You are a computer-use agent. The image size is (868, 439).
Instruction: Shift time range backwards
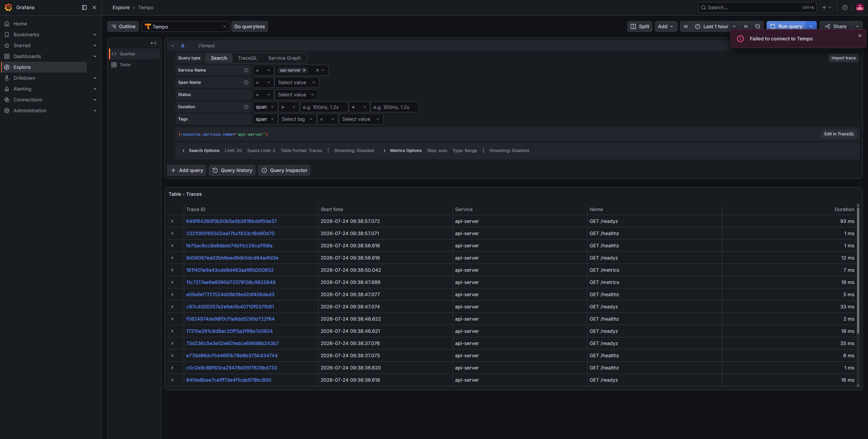[686, 26]
